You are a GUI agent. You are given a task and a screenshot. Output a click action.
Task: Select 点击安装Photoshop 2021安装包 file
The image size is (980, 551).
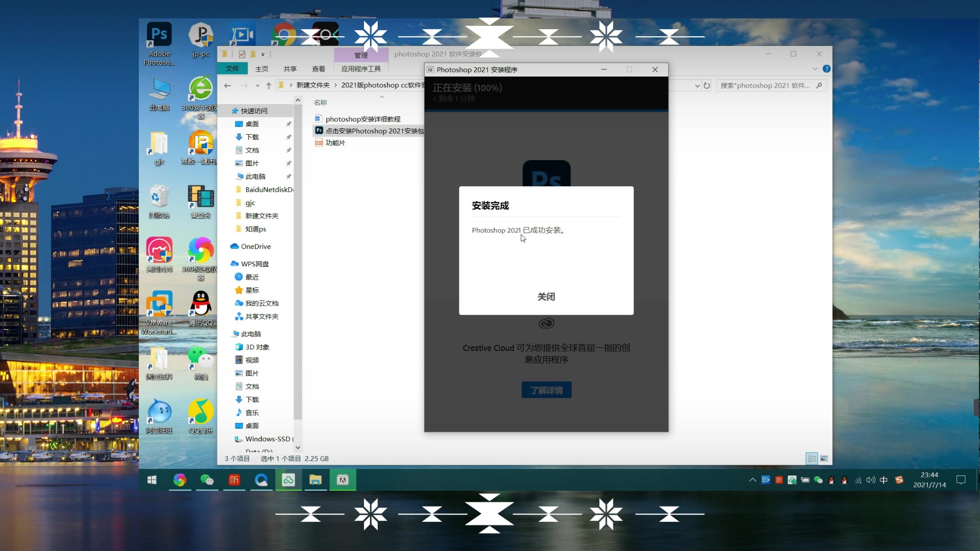(x=369, y=131)
